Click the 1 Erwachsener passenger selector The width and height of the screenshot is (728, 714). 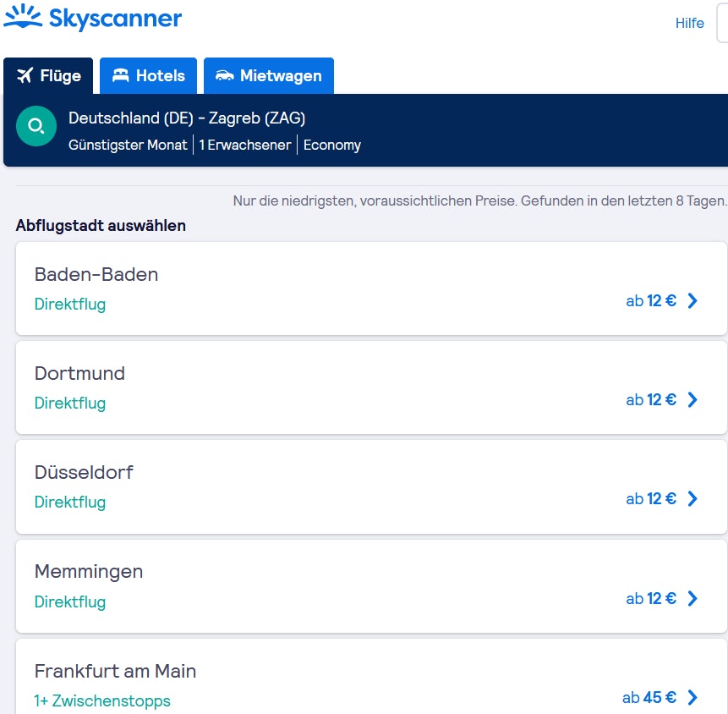(x=244, y=145)
